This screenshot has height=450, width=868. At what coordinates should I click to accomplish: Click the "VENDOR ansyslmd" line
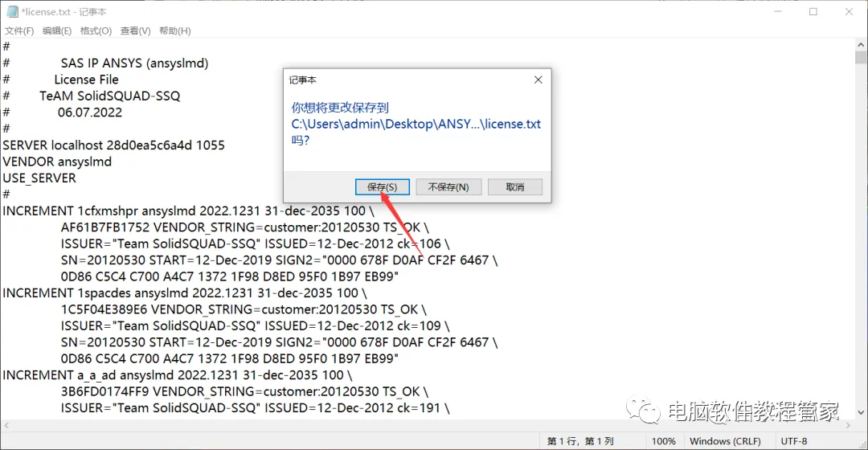(57, 162)
